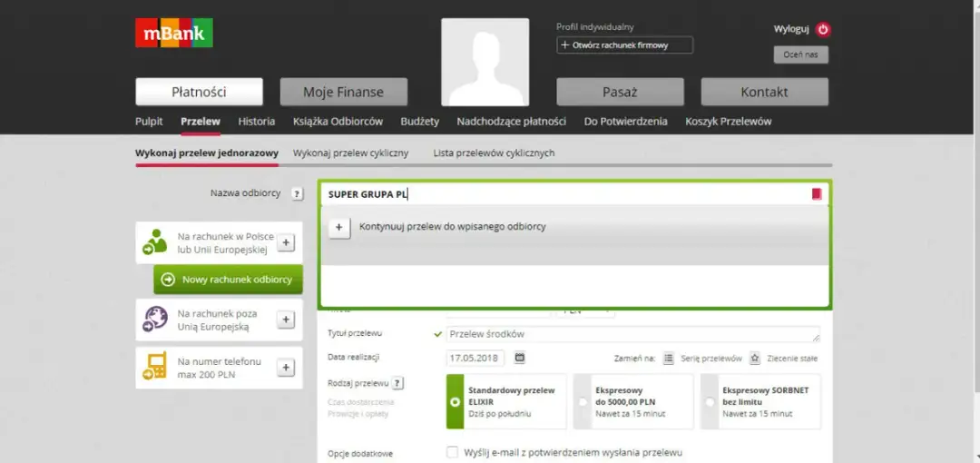
Task: Open the Kontakt main tab
Action: coord(764,92)
